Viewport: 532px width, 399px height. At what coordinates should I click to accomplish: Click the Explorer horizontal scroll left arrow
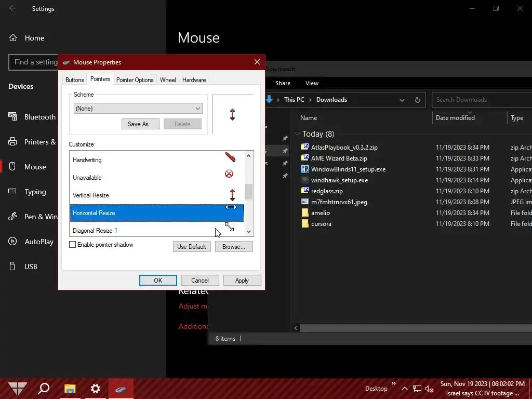pos(296,328)
